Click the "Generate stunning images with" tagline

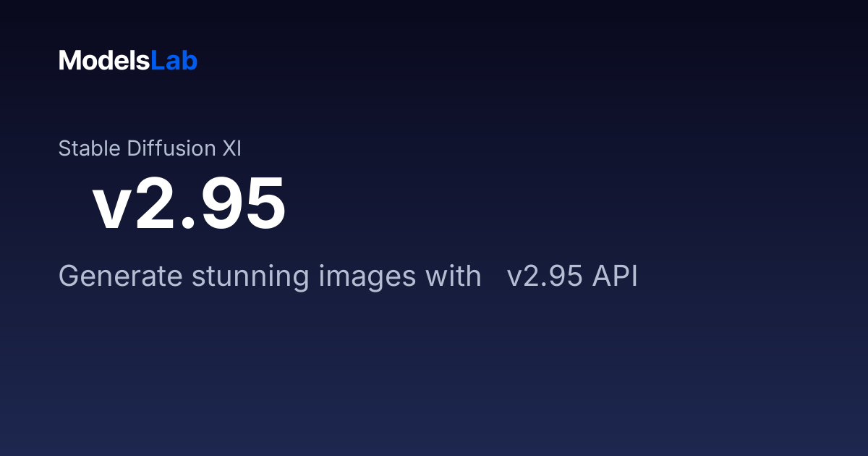[270, 276]
